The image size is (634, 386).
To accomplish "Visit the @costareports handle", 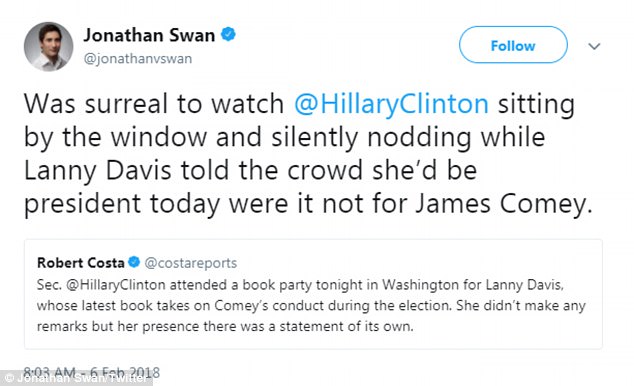I will 191,263.
